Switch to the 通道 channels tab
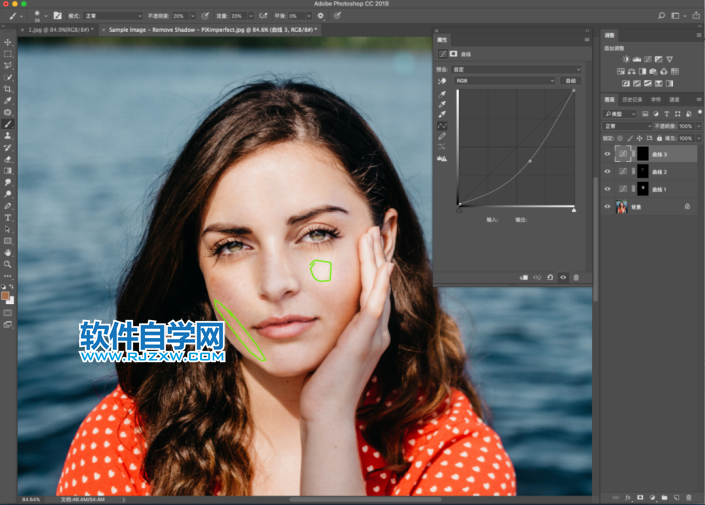The image size is (705, 505). tap(674, 100)
